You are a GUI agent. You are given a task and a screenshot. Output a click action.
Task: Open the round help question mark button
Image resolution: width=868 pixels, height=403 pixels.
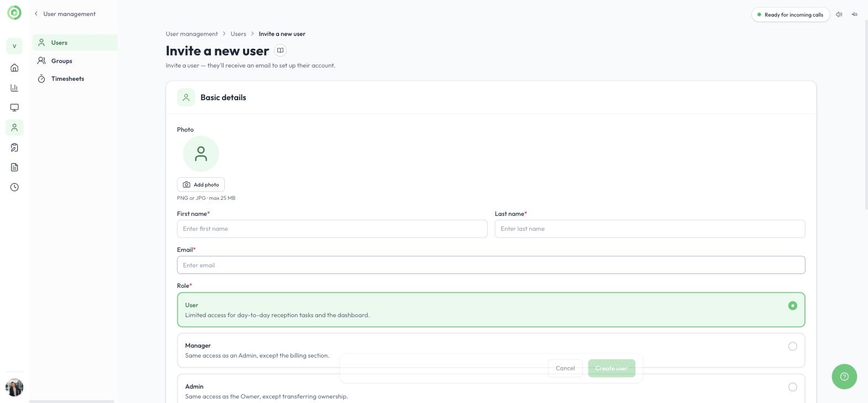tap(844, 376)
